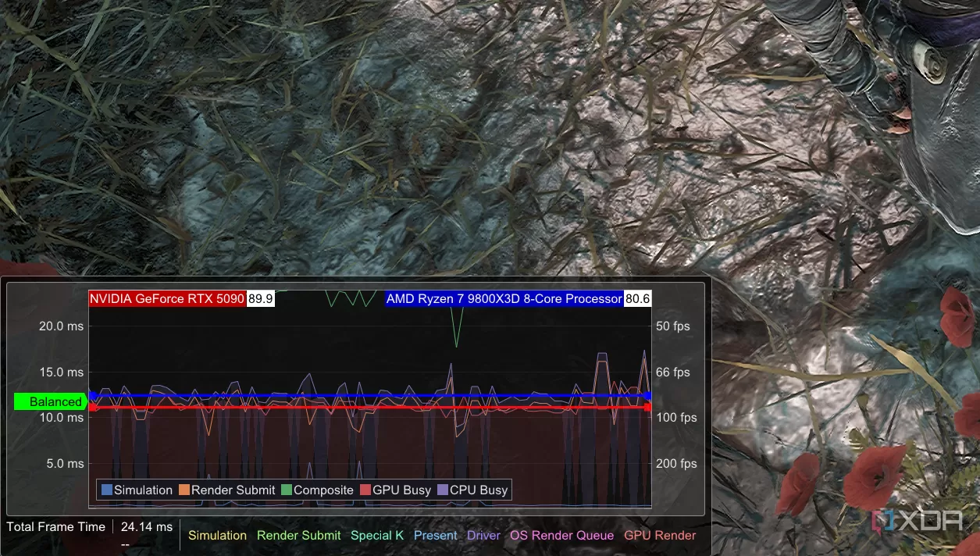The image size is (980, 556).
Task: Click the purple CPU Busy legend swatch
Action: [443, 490]
